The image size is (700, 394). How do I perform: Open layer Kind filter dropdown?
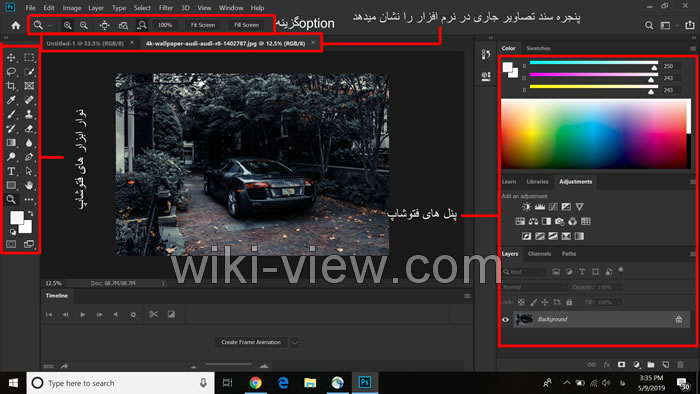coord(524,272)
